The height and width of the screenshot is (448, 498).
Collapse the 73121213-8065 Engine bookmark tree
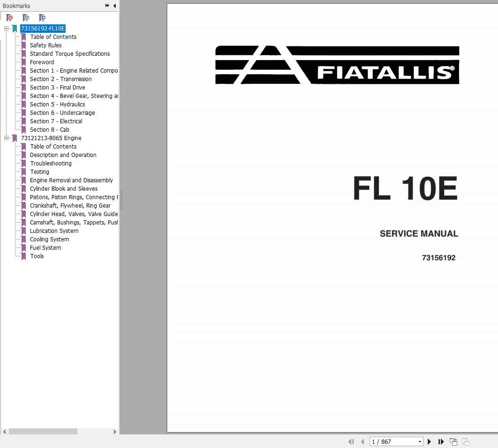coord(6,138)
